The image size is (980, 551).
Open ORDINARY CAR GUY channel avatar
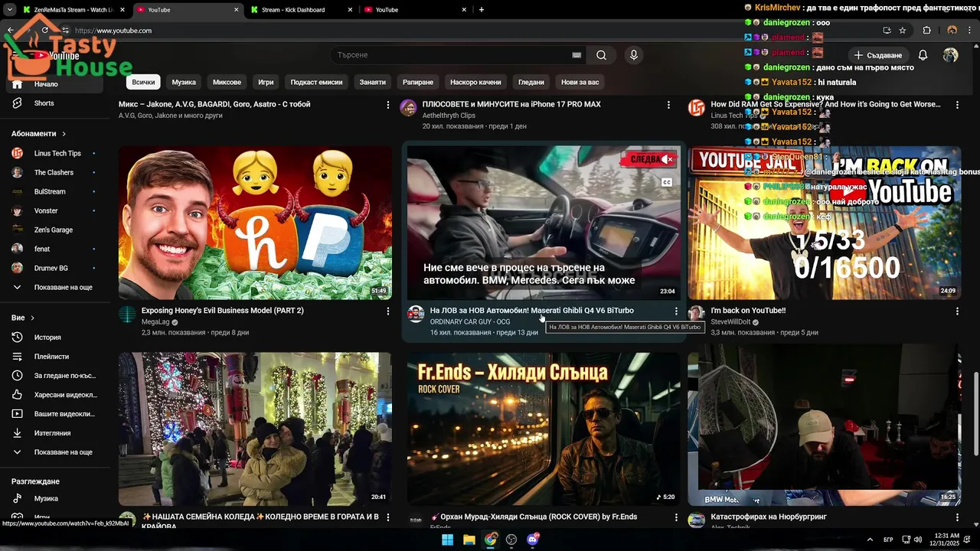pyautogui.click(x=416, y=314)
